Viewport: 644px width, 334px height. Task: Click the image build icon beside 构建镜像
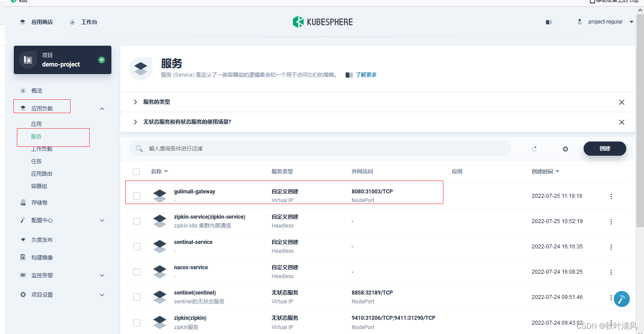(23, 257)
